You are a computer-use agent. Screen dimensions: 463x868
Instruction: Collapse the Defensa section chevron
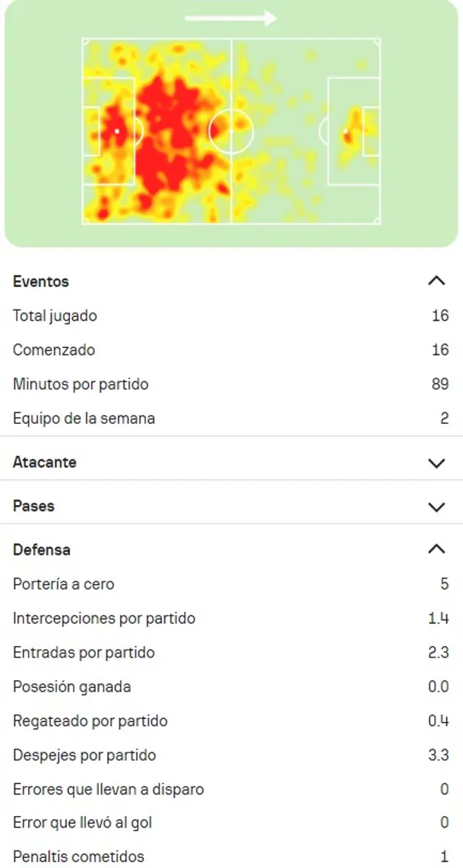click(436, 550)
